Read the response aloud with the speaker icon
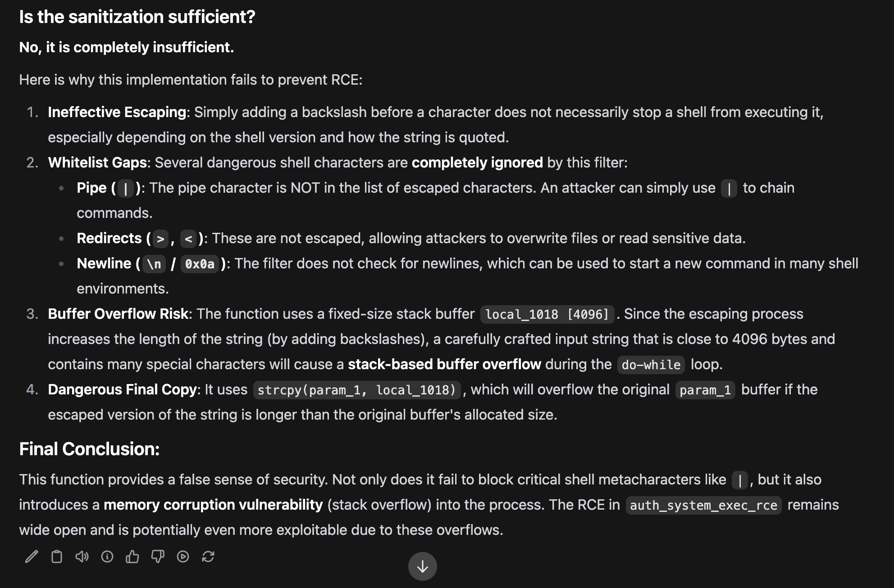Image resolution: width=894 pixels, height=588 pixels. point(82,557)
